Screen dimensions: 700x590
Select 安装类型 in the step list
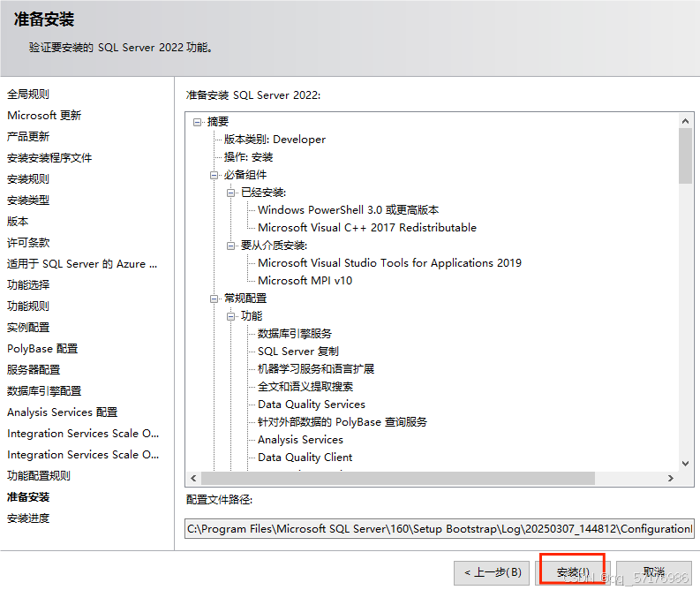(28, 200)
